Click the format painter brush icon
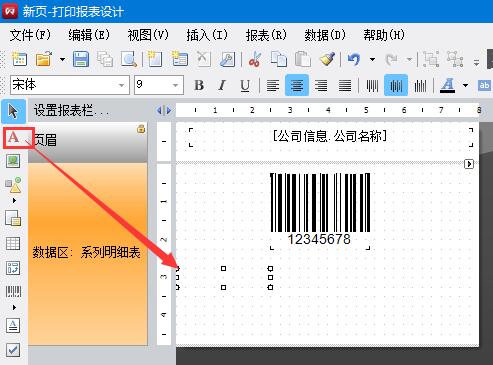493x365 pixels. (327, 59)
